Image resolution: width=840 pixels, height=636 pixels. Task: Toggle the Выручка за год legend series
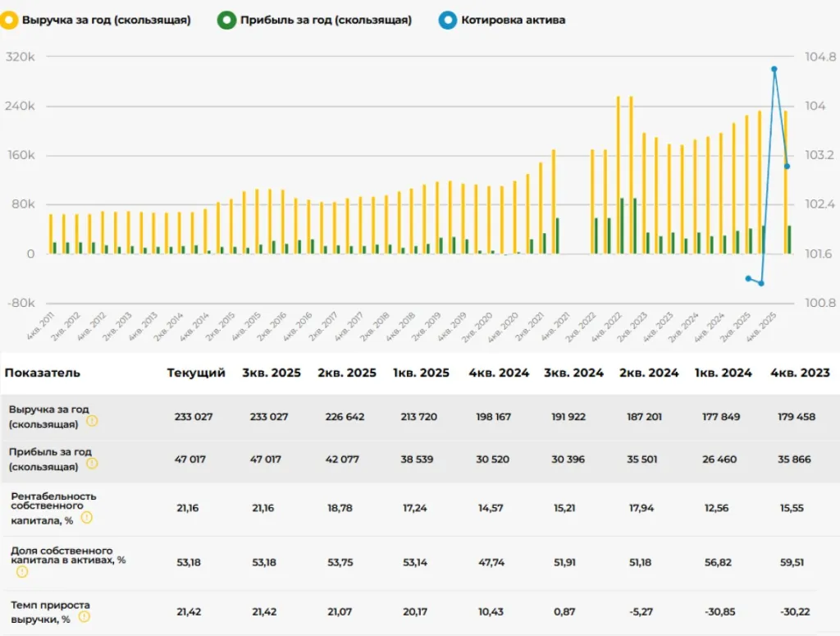pyautogui.click(x=106, y=20)
